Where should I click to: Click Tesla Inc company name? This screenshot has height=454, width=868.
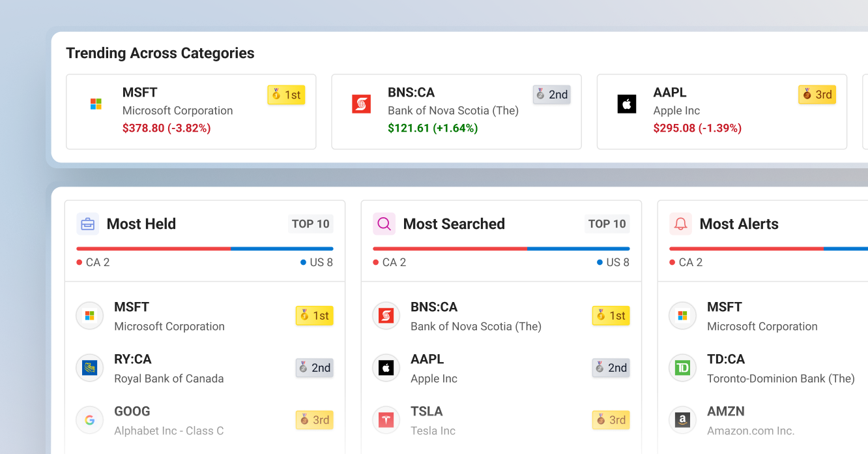pos(433,431)
